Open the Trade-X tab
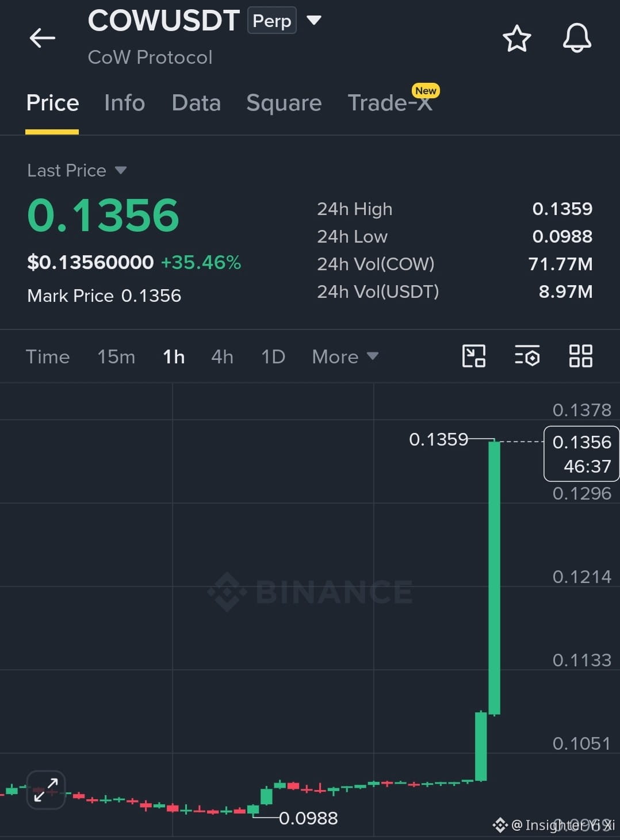This screenshot has height=840, width=620. coord(391,103)
